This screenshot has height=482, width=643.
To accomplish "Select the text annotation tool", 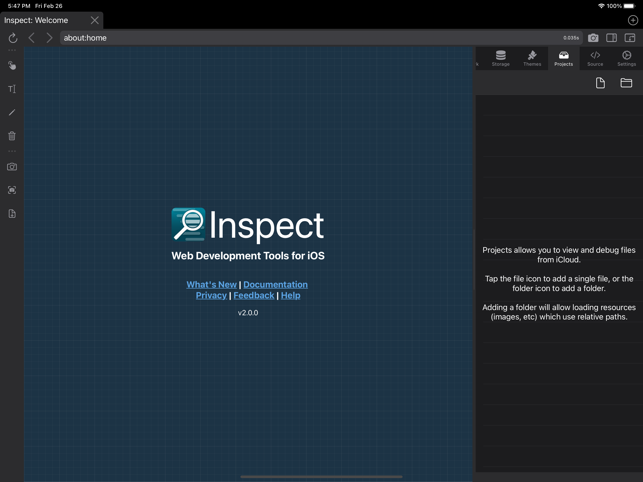I will tap(12, 89).
